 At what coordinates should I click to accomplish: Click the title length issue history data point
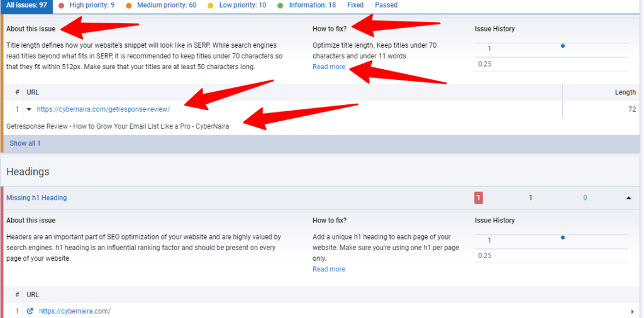pyautogui.click(x=563, y=46)
